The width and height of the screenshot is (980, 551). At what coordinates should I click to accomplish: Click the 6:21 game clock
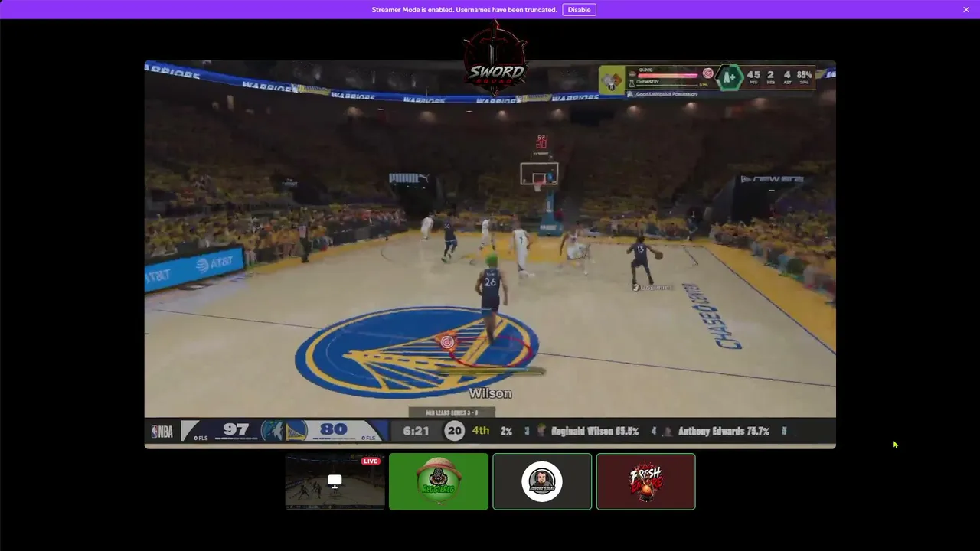coord(416,431)
